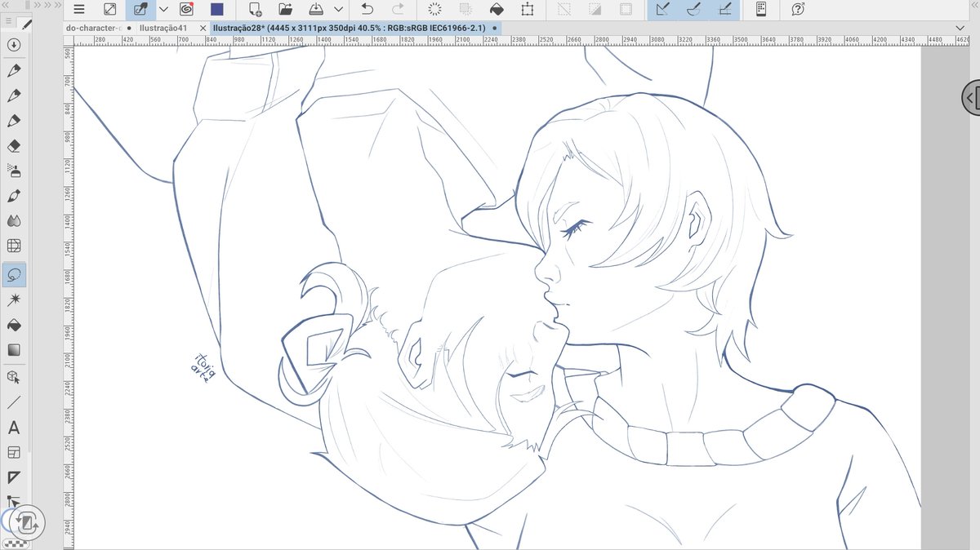Expand the collapsed right side panel
Screen dimensions: 980x550
click(x=970, y=98)
